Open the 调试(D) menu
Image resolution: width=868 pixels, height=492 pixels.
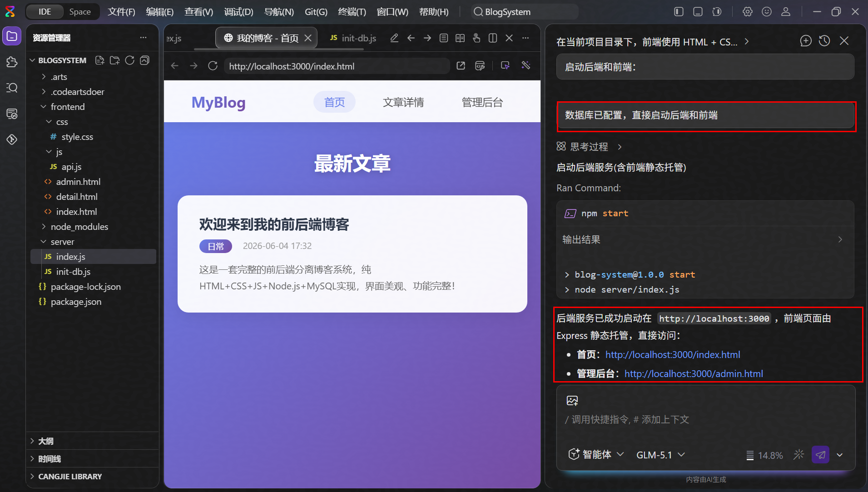238,12
